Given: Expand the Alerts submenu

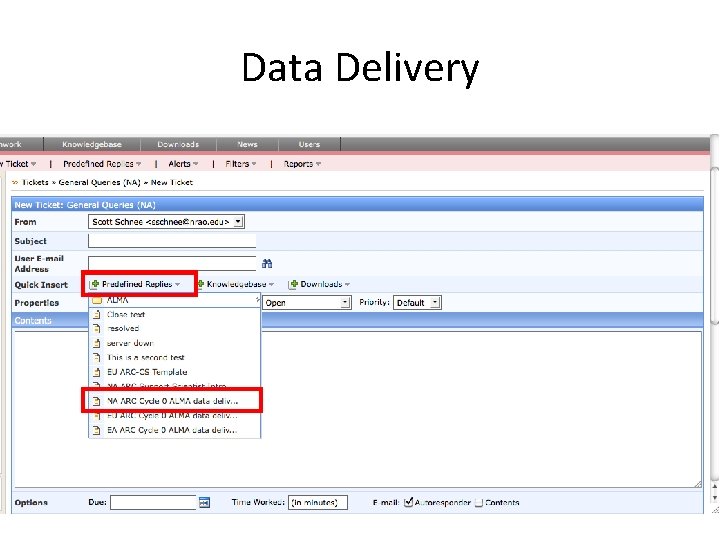Looking at the screenshot, I should pyautogui.click(x=183, y=164).
